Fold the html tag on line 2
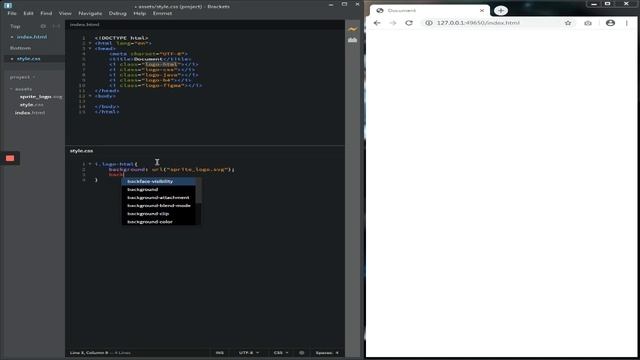 [x=90, y=43]
